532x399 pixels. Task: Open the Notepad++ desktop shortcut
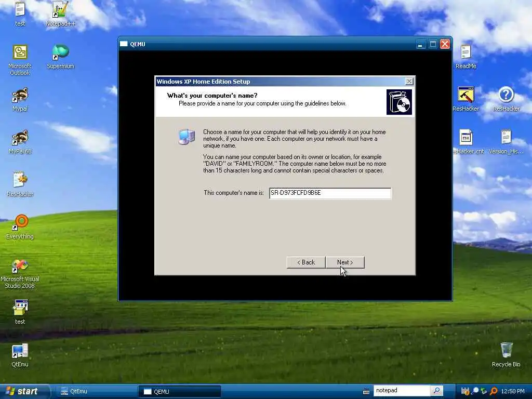point(60,14)
